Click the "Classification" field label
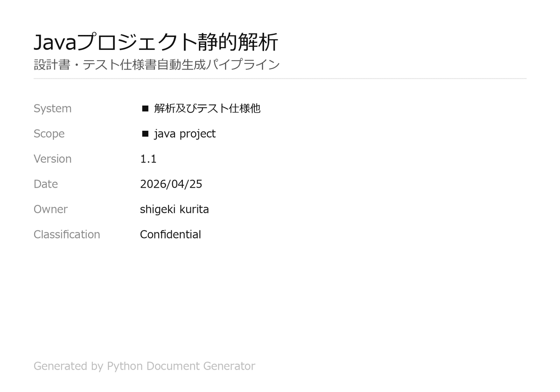560x392 pixels. [67, 235]
